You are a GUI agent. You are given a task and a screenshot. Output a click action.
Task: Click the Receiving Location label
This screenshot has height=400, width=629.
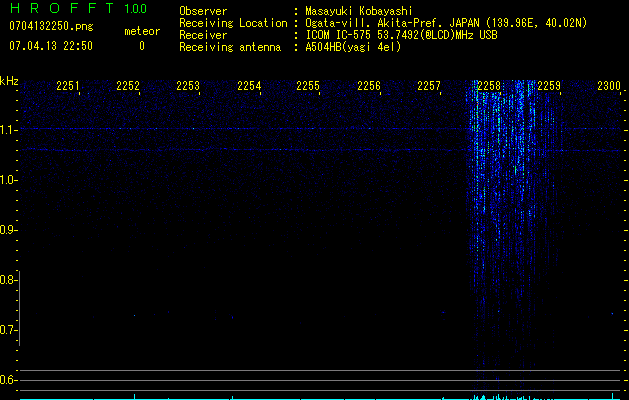[x=233, y=23]
